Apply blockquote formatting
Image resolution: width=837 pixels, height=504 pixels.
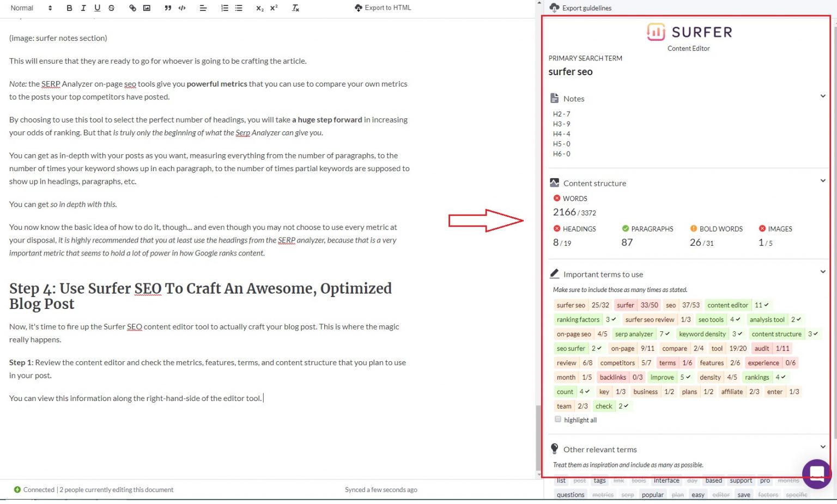(168, 8)
